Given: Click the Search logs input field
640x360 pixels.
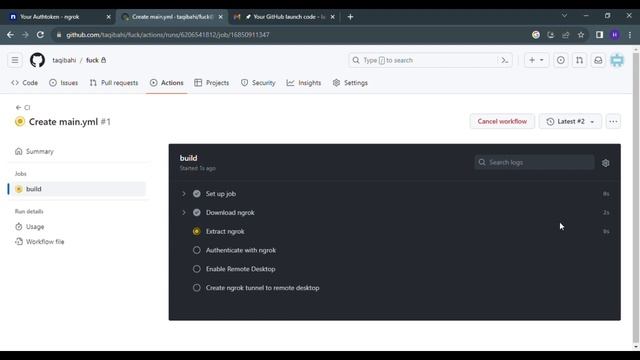Looking at the screenshot, I should coord(534,162).
